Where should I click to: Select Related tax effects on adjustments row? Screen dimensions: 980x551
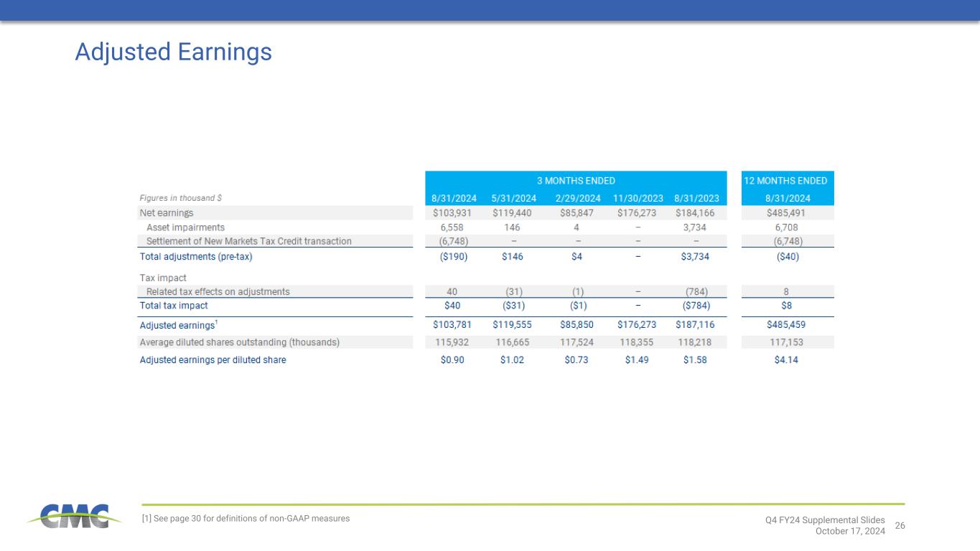pos(218,291)
